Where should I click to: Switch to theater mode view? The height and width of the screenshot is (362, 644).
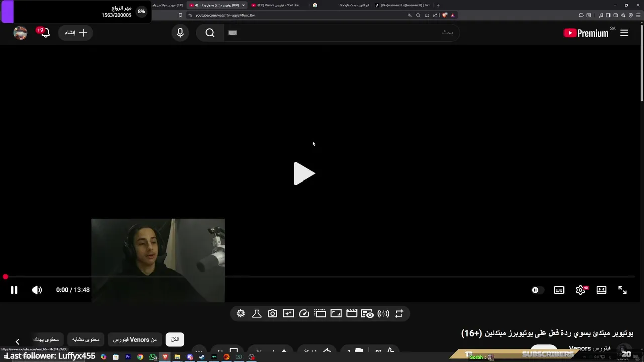(x=601, y=290)
